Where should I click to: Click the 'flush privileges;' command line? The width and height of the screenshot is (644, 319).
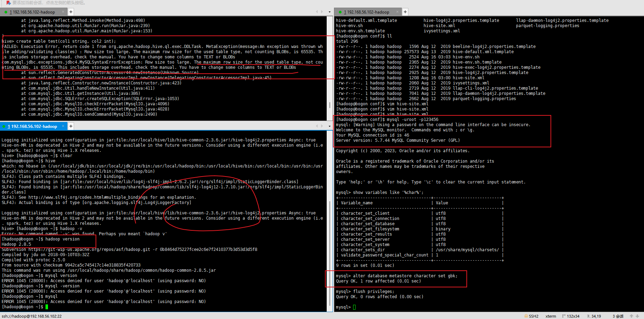[365, 292]
